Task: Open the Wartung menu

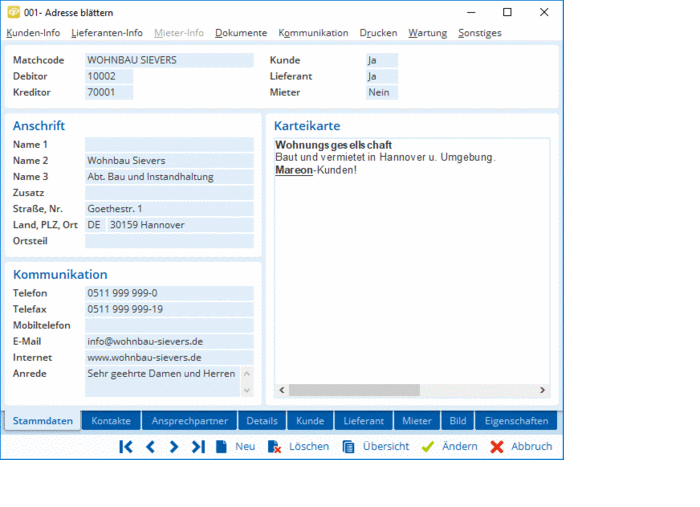Action: click(427, 33)
